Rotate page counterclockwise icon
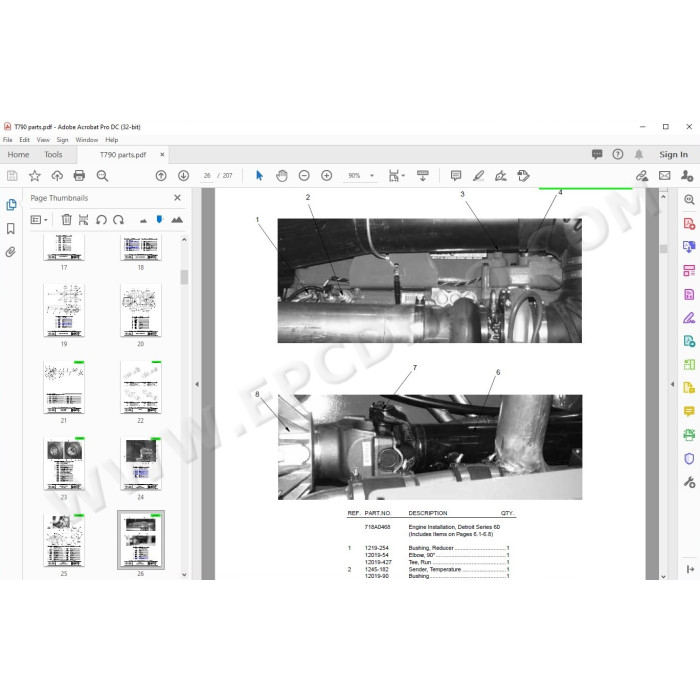This screenshot has height=700, width=700. point(101,220)
